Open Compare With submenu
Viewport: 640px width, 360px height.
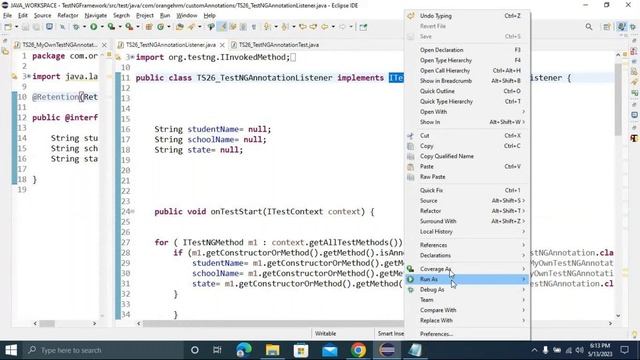pyautogui.click(x=467, y=310)
